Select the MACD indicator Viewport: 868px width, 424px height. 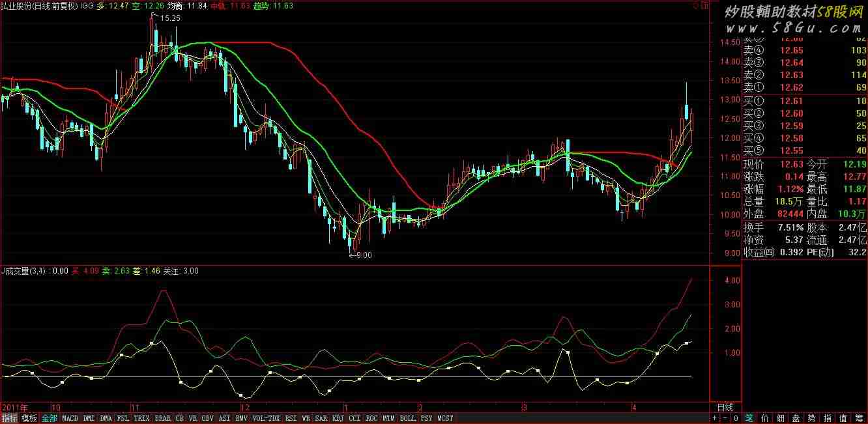coord(70,418)
